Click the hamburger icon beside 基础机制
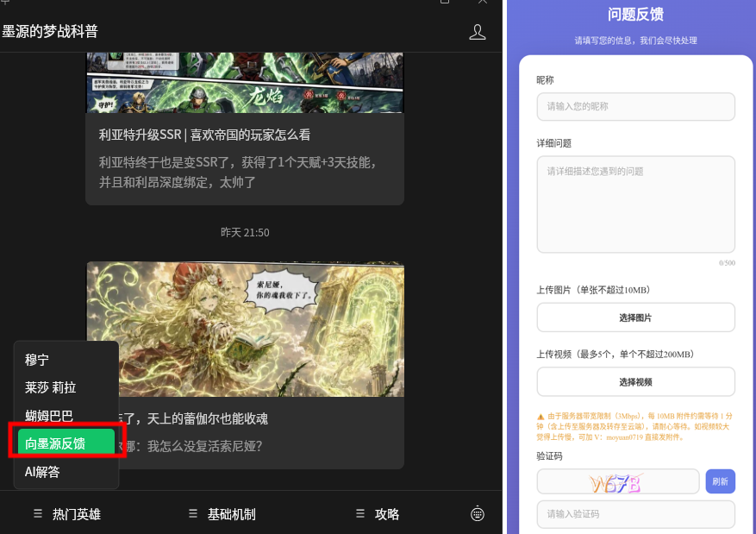 tap(193, 514)
